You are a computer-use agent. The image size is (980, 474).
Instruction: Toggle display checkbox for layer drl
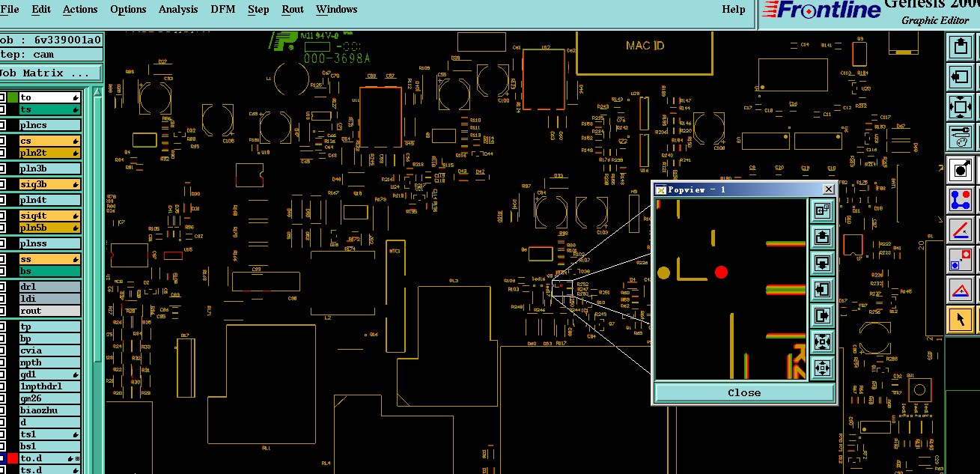pyautogui.click(x=3, y=287)
